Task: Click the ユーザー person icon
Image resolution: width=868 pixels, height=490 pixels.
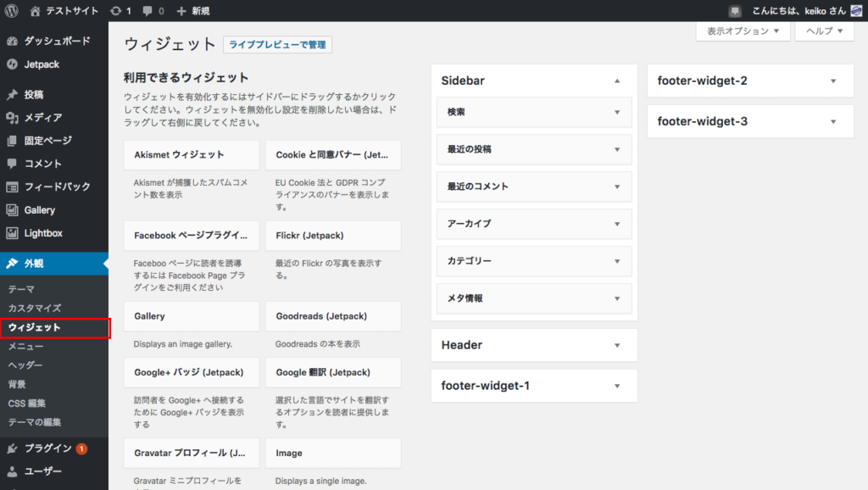Action: coord(12,471)
